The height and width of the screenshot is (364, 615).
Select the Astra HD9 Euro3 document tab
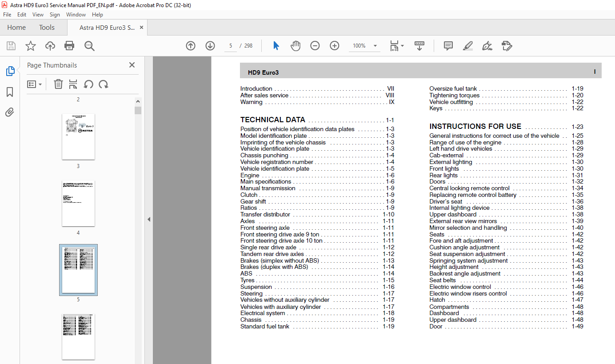pos(107,28)
